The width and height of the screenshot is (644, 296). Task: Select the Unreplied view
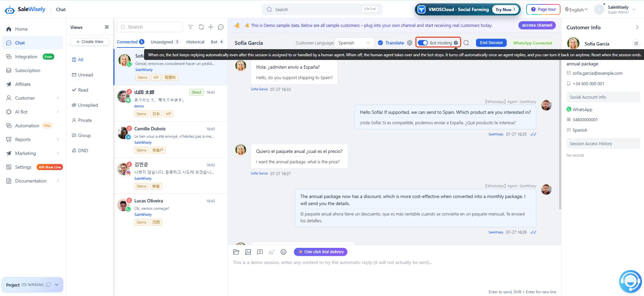[85, 105]
